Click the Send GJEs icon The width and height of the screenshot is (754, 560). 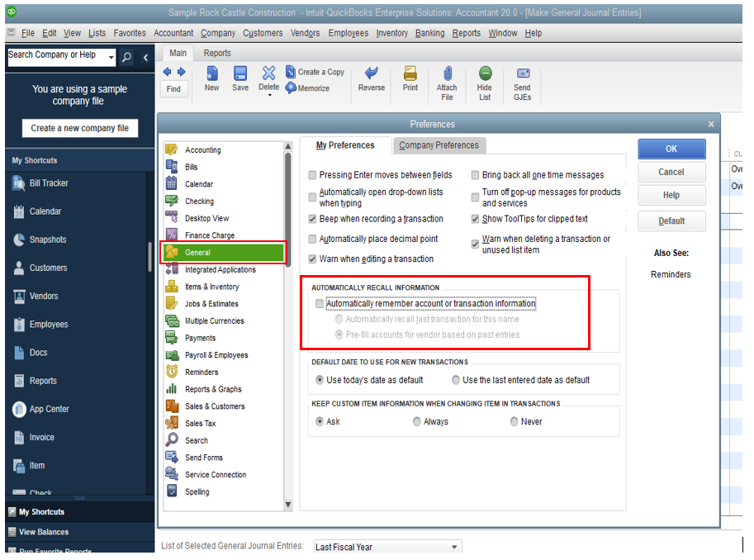coord(522,74)
